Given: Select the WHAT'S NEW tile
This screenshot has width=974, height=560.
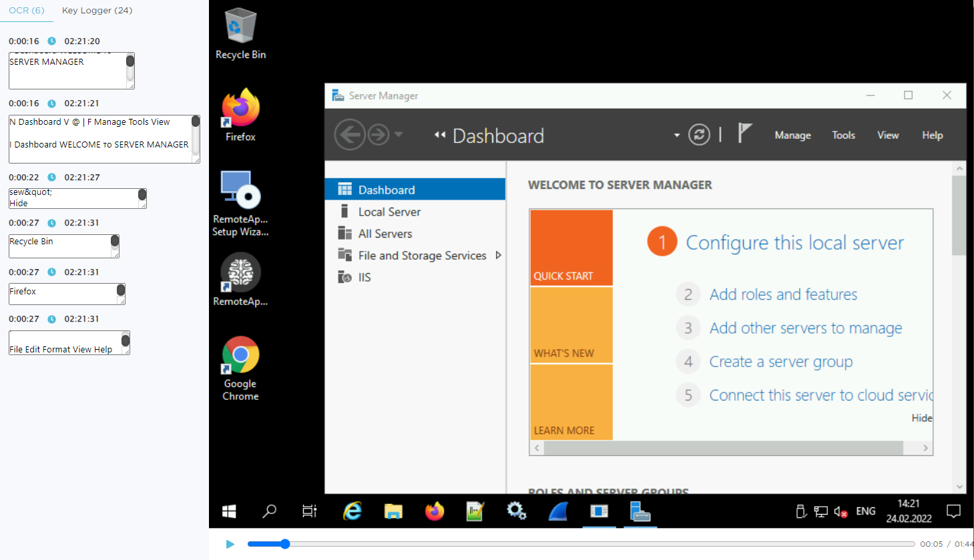Looking at the screenshot, I should [x=571, y=325].
